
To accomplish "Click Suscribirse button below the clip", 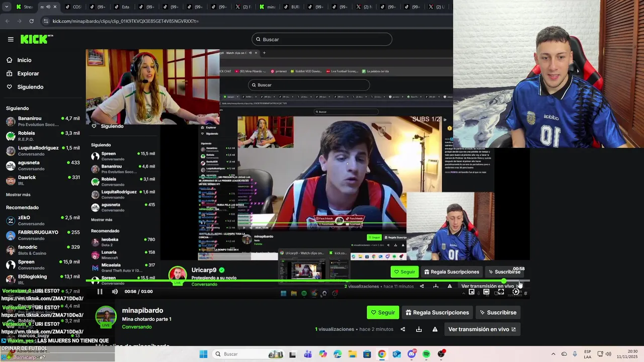I will click(x=498, y=312).
